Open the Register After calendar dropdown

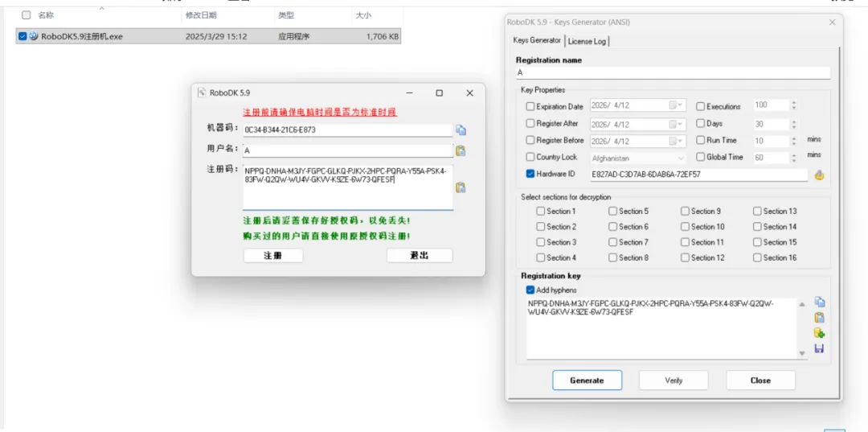677,124
